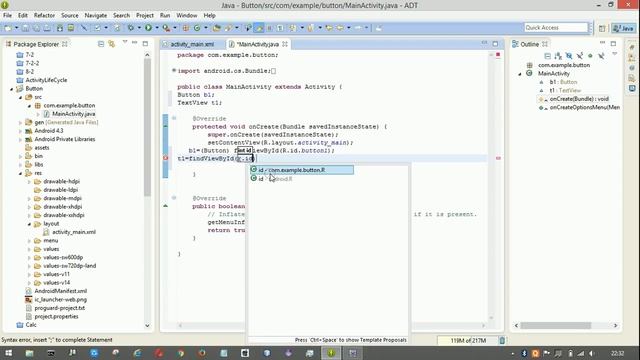Toggle Link with Editor in Package Explorer
640x360 pixels.
point(111,44)
